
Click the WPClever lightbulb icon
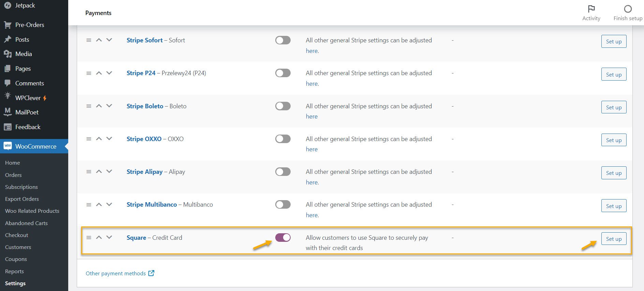(x=8, y=96)
